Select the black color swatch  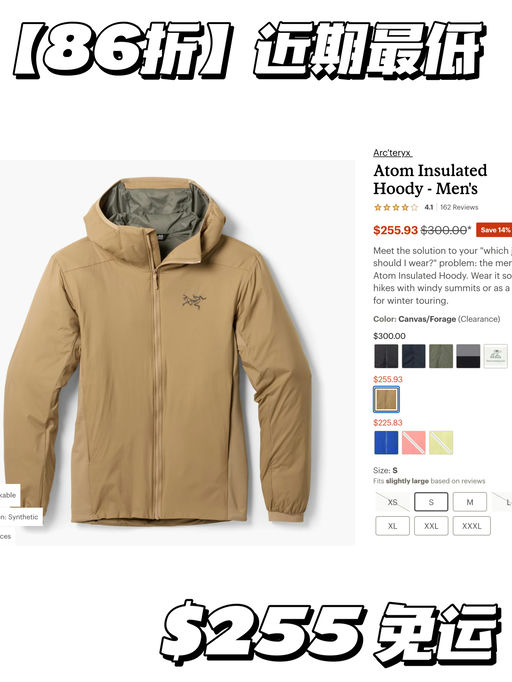point(386,356)
